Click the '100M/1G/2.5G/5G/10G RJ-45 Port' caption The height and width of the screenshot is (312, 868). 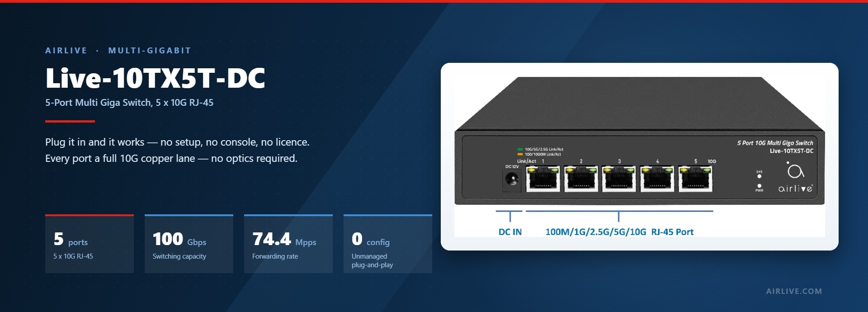coord(619,232)
